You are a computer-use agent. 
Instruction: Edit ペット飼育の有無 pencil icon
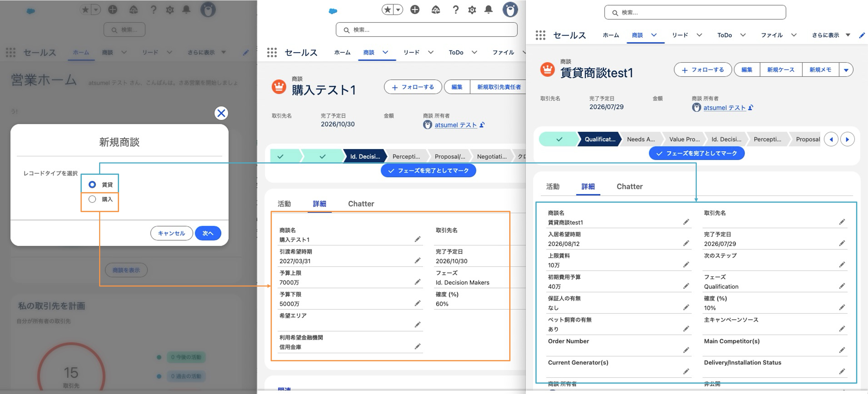tap(686, 329)
